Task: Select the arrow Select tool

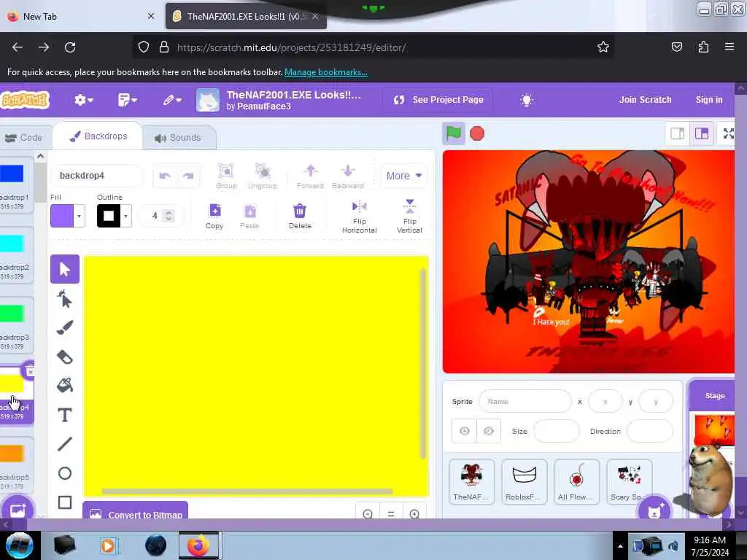Action: (65, 269)
